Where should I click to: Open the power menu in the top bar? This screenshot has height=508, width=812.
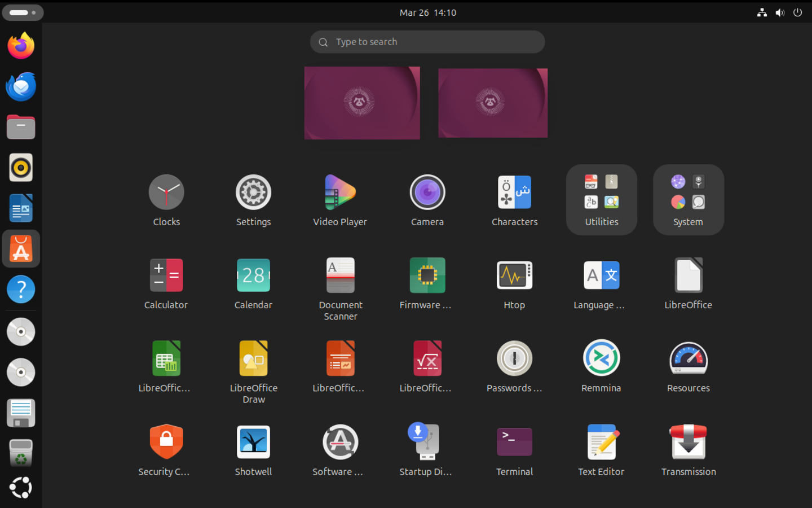point(797,12)
